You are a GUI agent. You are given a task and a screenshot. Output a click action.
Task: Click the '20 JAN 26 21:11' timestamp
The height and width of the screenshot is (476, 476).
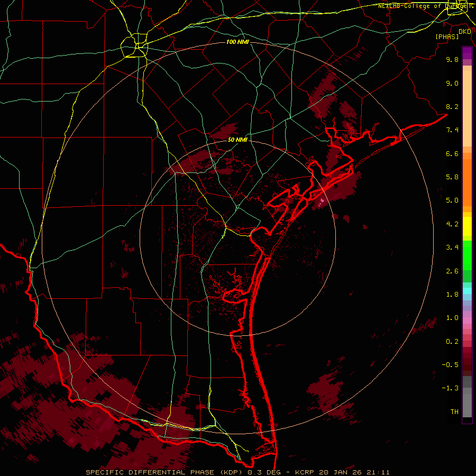353,472
